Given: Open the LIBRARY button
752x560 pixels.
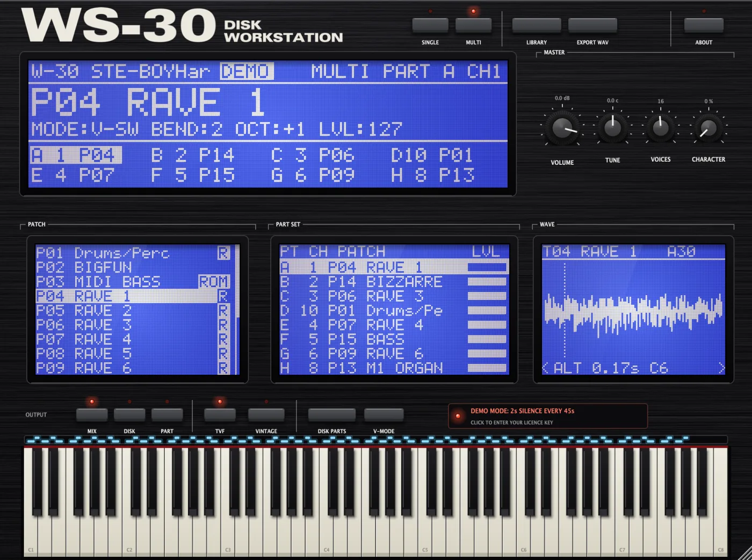Looking at the screenshot, I should [x=536, y=25].
